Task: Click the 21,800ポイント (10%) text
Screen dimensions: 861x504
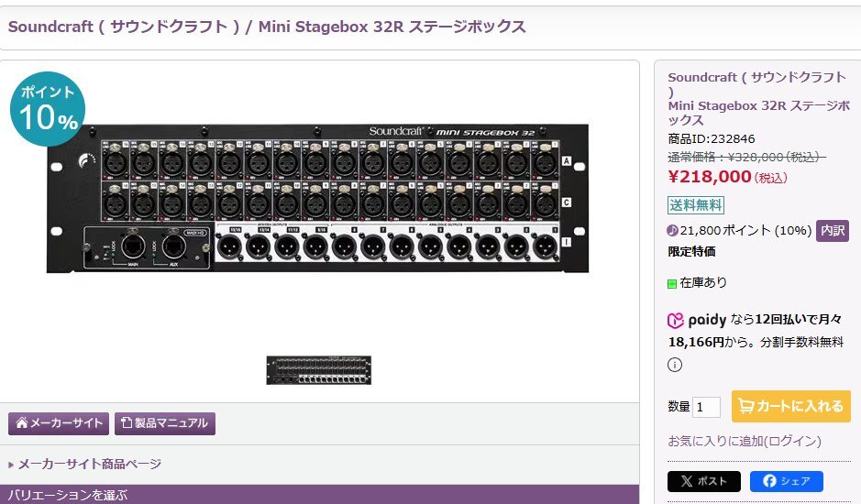Action: pos(745,231)
